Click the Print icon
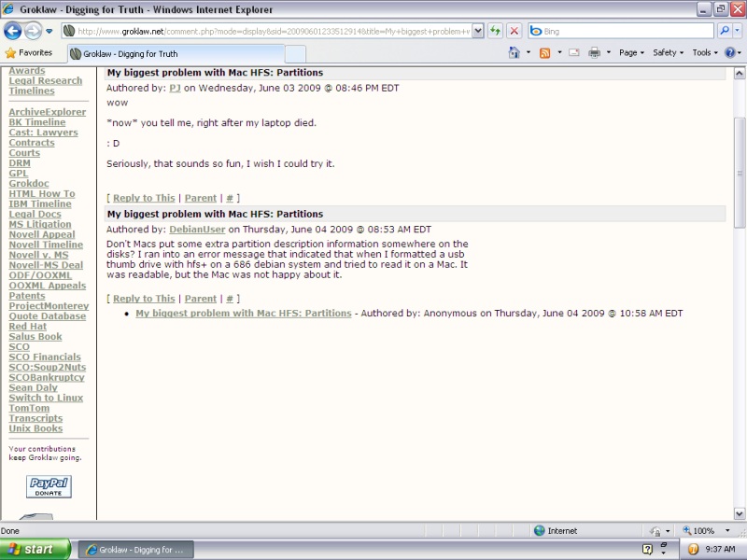The width and height of the screenshot is (747, 560). (594, 52)
